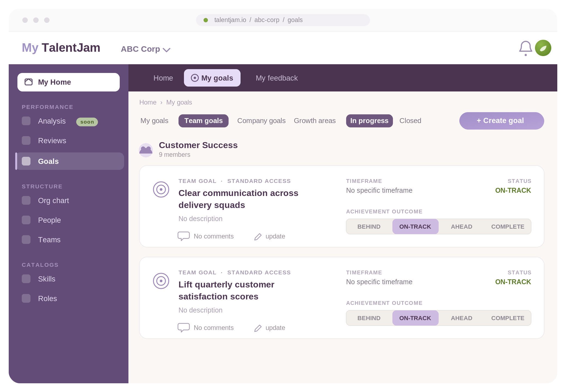
Task: Click the target icon in My goals tab
Action: [x=195, y=78]
